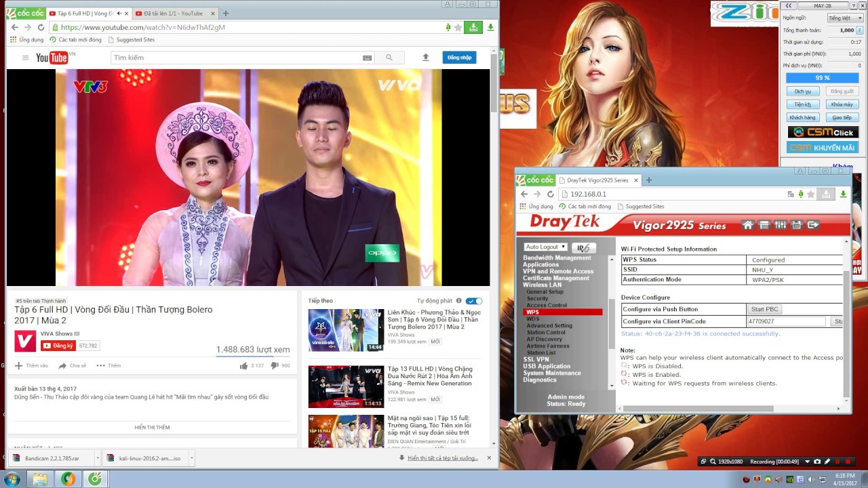Image resolution: width=868 pixels, height=488 pixels.
Task: Dislike the video with thumbs-down icon
Action: [275, 365]
